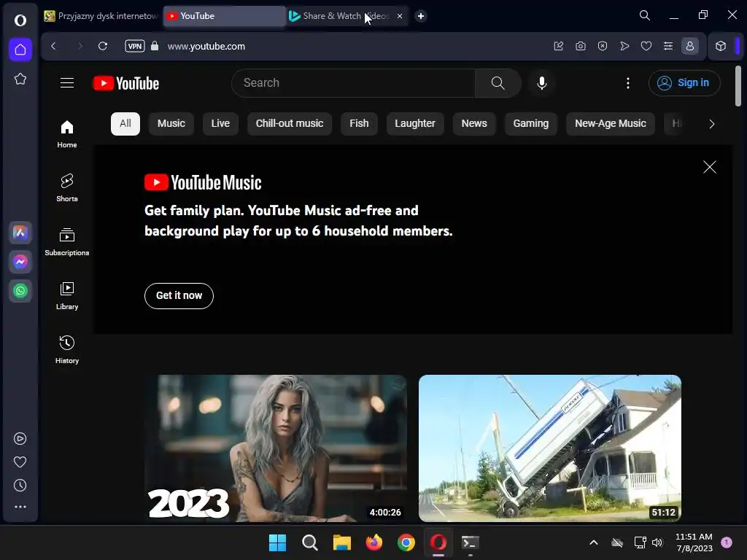Add page to bookmarks heart icon
This screenshot has width=747, height=560.
click(646, 46)
